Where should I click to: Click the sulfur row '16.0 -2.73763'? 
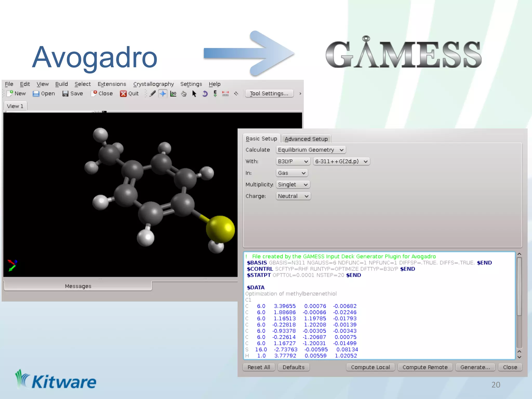tap(302, 350)
